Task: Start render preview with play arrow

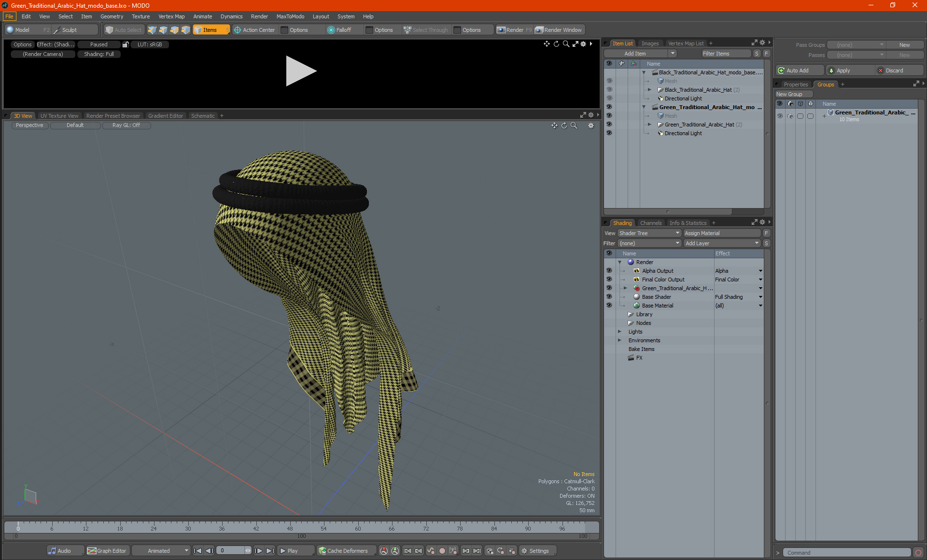Action: [x=301, y=71]
